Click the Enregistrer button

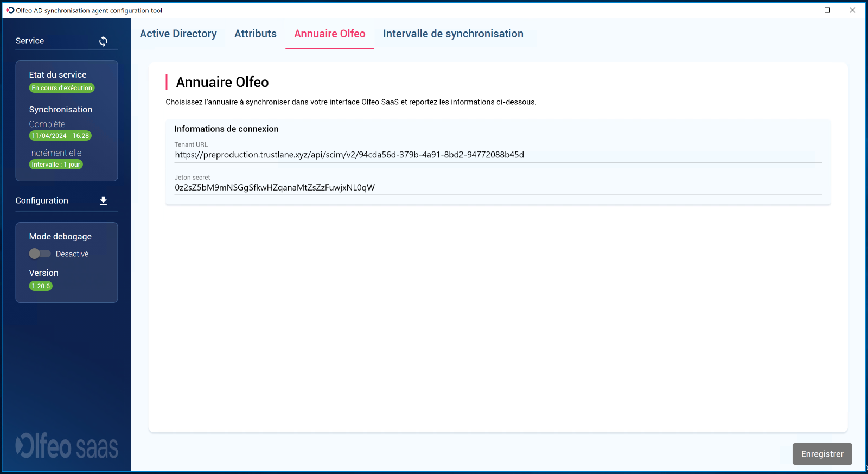pyautogui.click(x=822, y=454)
